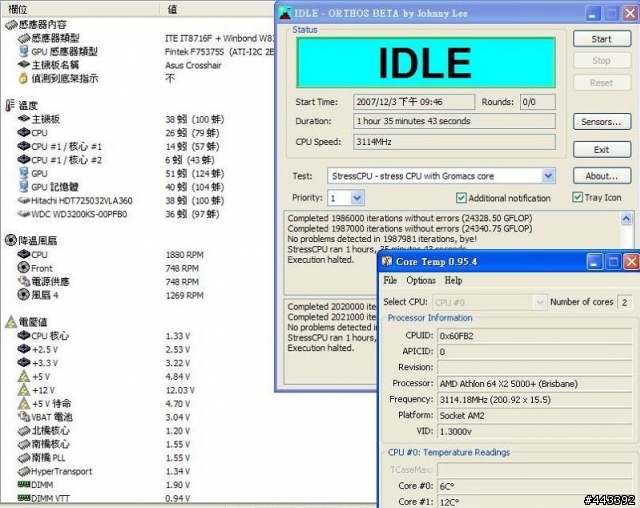Click the +12 V row voltage icon
640x508 pixels.
(24, 390)
